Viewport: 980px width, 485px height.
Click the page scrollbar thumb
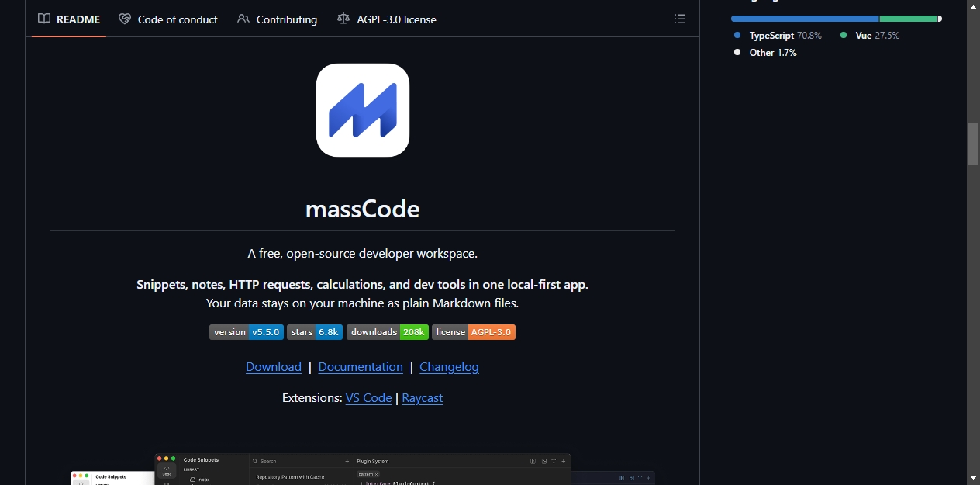point(974,144)
